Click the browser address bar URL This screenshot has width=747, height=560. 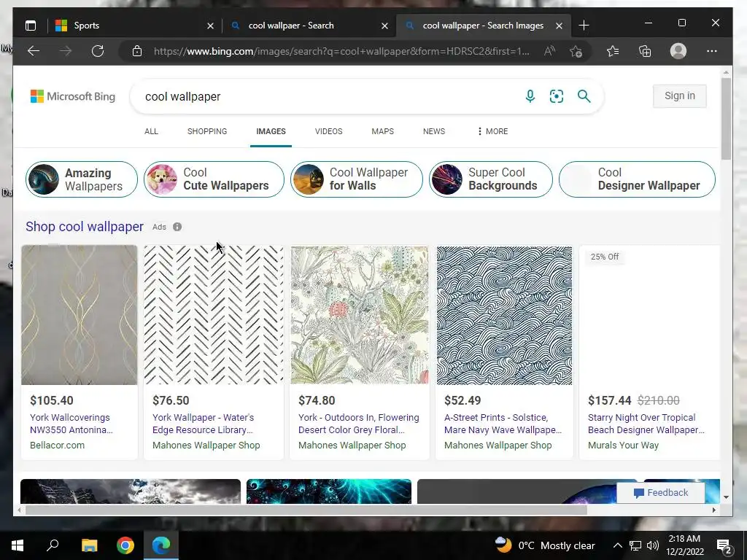[x=341, y=51]
